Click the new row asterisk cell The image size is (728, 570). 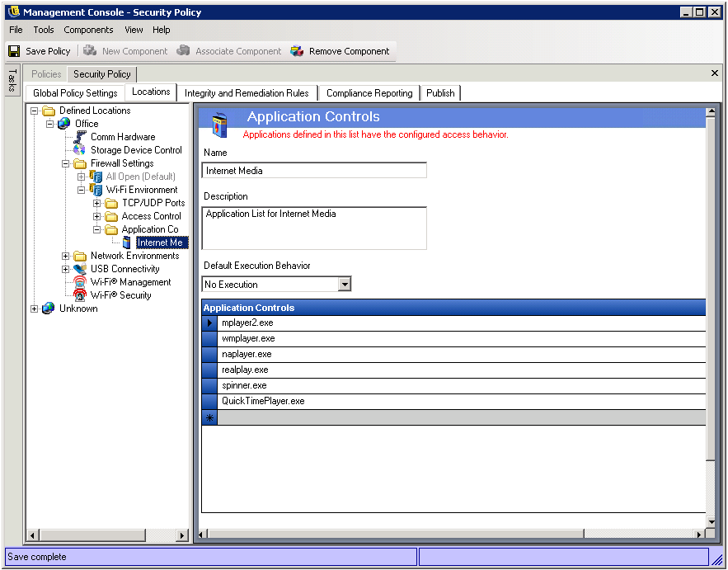tap(209, 417)
